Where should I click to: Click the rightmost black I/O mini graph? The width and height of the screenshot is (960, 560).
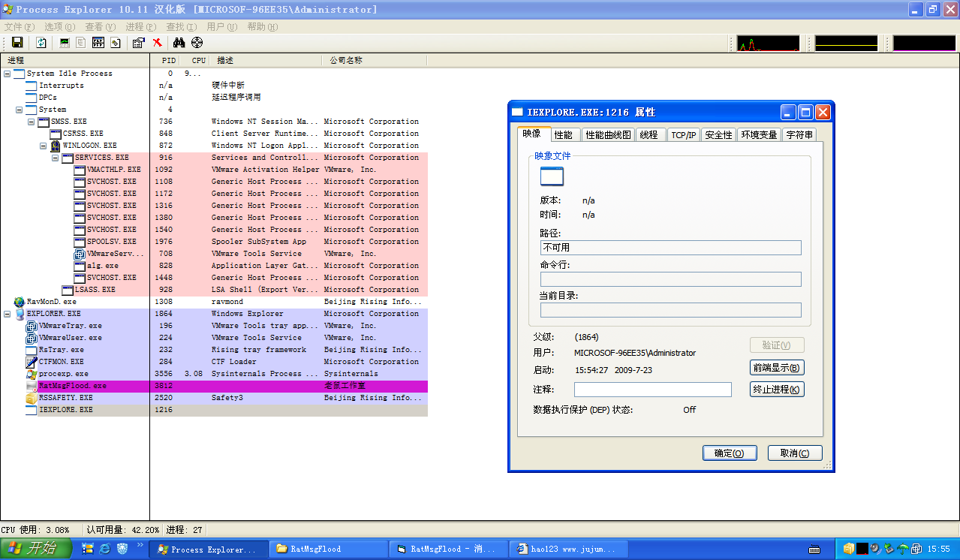(924, 43)
